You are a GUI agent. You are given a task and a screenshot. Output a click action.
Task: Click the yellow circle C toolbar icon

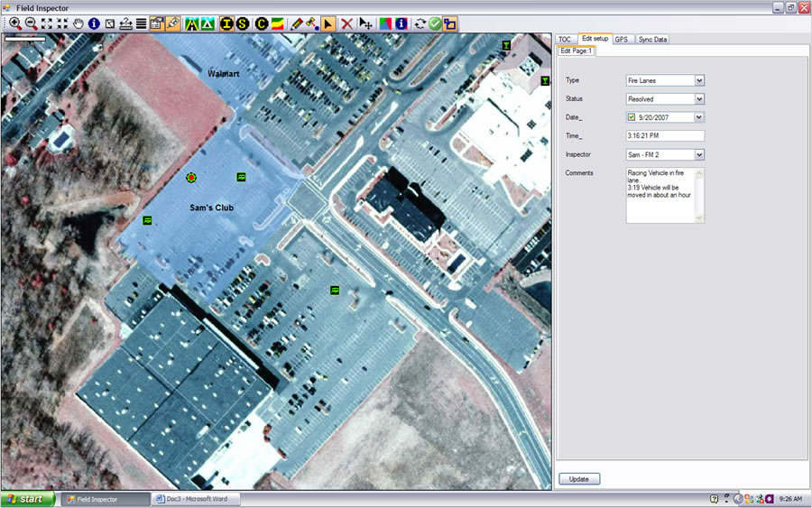tap(262, 23)
